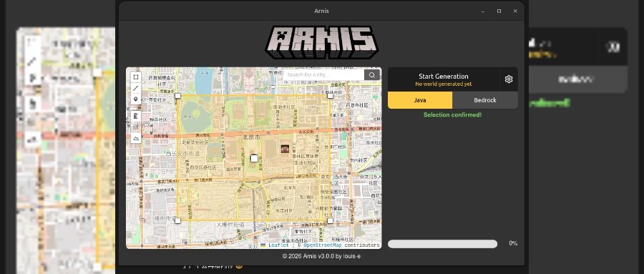Click the Start Generation button
The width and height of the screenshot is (644, 274).
point(444,79)
